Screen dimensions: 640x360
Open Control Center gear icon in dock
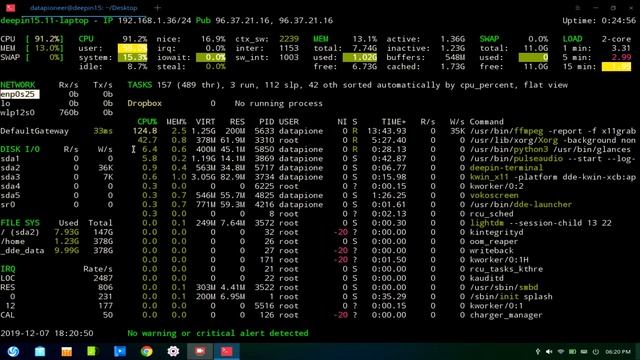(x=173, y=351)
